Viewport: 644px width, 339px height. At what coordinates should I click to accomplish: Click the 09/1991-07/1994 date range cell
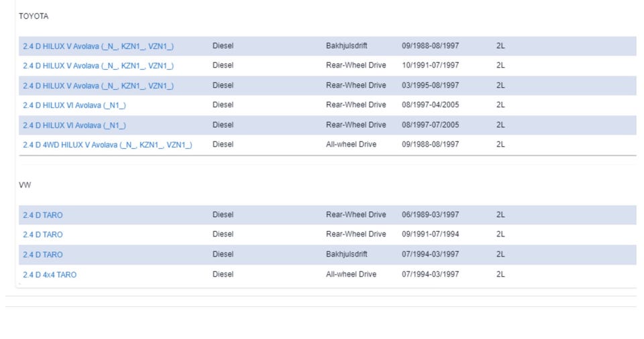(430, 234)
